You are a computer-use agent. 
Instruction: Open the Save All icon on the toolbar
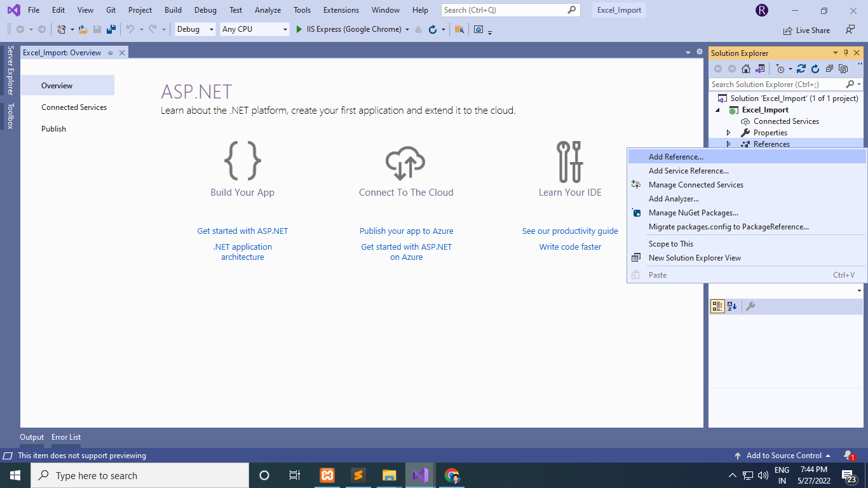[x=111, y=29]
